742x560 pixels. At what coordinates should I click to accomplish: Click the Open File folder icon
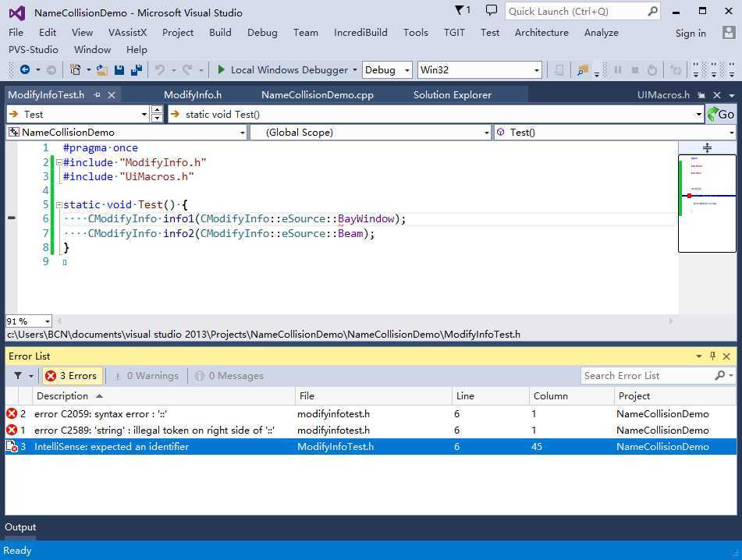point(101,70)
